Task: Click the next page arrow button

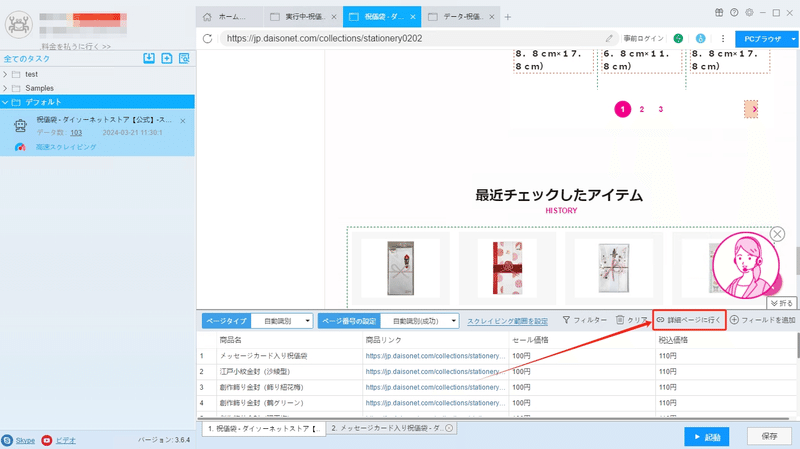Action: [751, 109]
